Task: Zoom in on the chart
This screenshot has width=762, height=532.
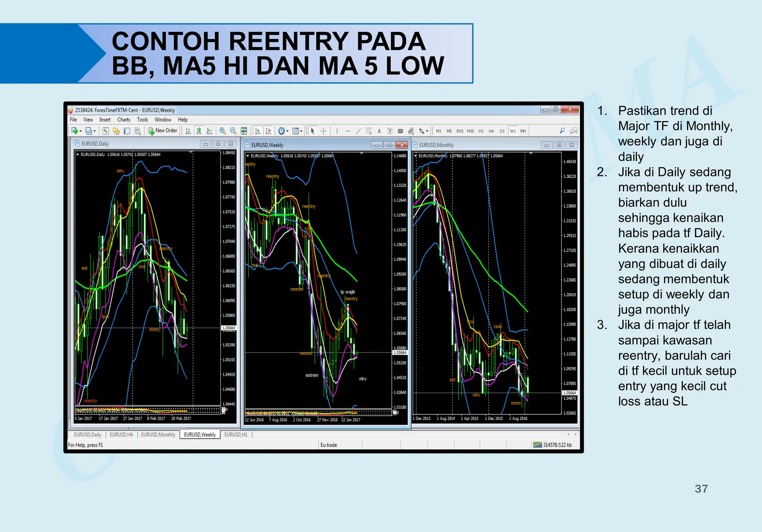Action: tap(222, 131)
